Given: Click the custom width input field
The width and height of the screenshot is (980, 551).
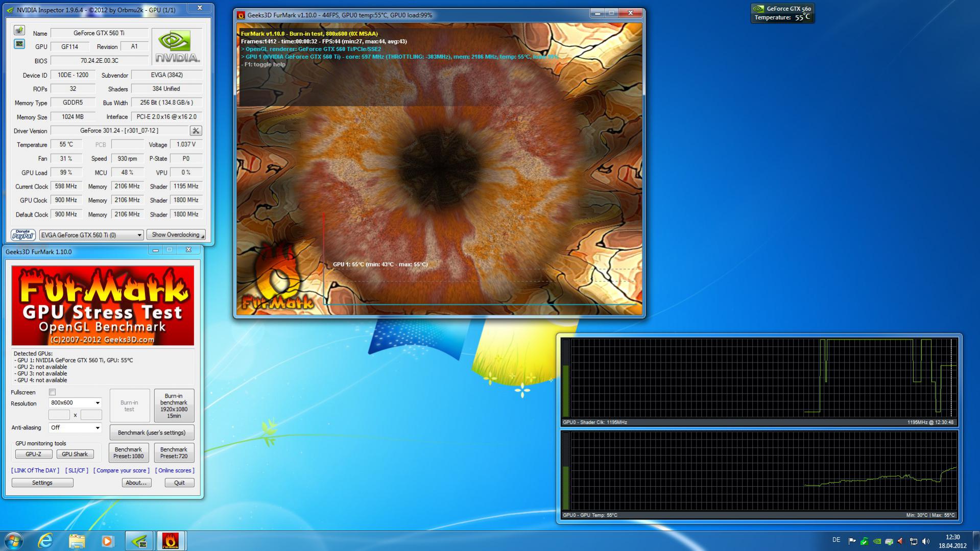Looking at the screenshot, I should (x=59, y=415).
